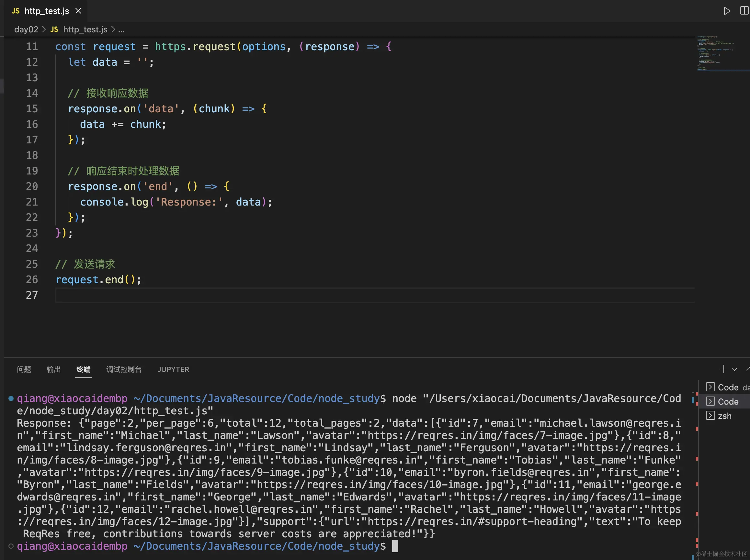Screen dimensions: 750x560
Task: Select the zsh terminal entry
Action: tap(724, 416)
